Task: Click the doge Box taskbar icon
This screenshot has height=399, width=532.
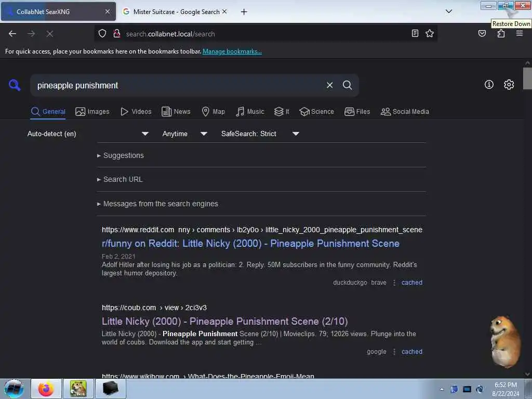Action: point(78,389)
